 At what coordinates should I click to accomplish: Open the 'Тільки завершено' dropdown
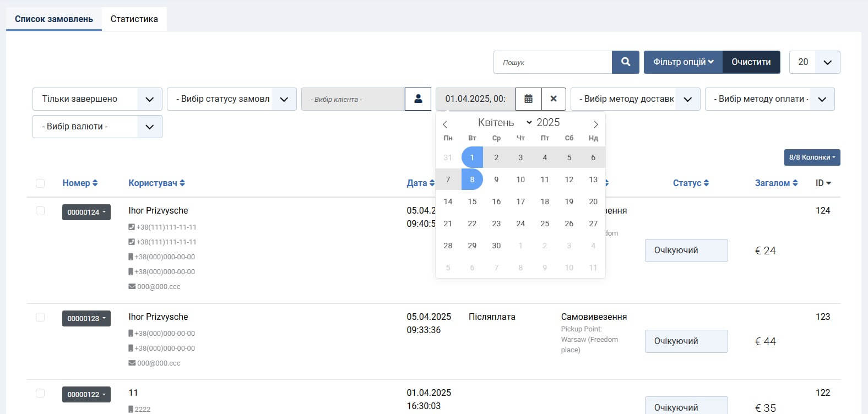pyautogui.click(x=97, y=99)
